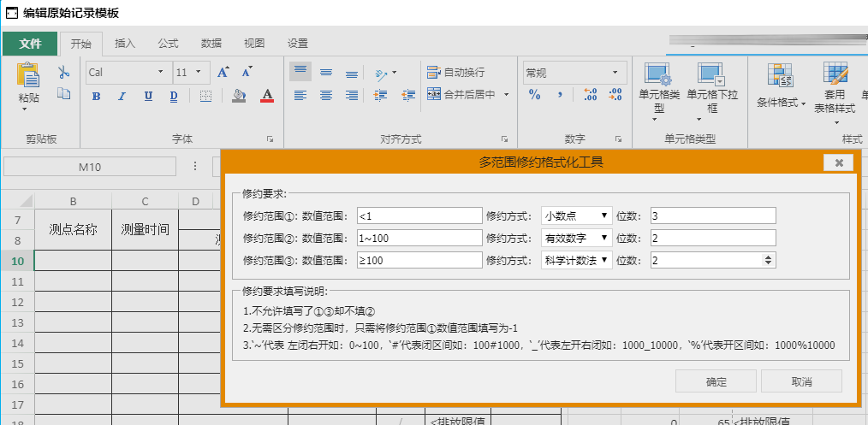The height and width of the screenshot is (425, 868).
Task: Cut selection with the scissors icon
Action: [x=63, y=72]
